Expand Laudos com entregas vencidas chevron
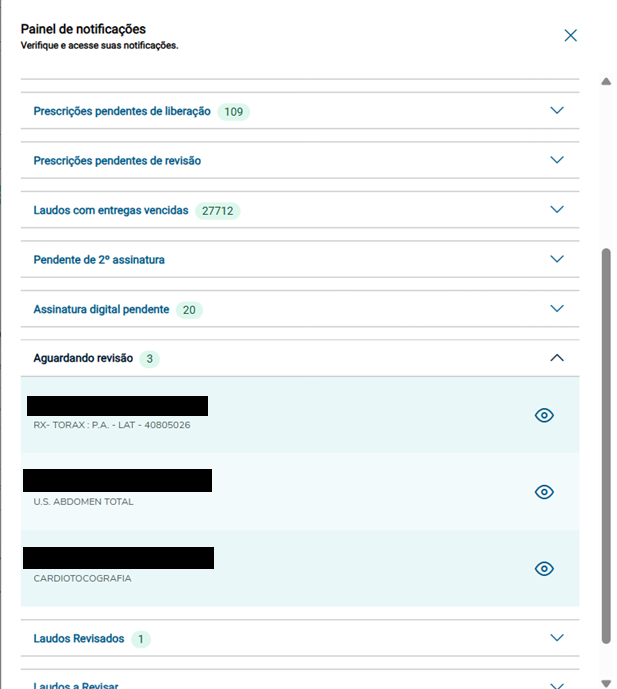The height and width of the screenshot is (689, 617). pyautogui.click(x=558, y=210)
